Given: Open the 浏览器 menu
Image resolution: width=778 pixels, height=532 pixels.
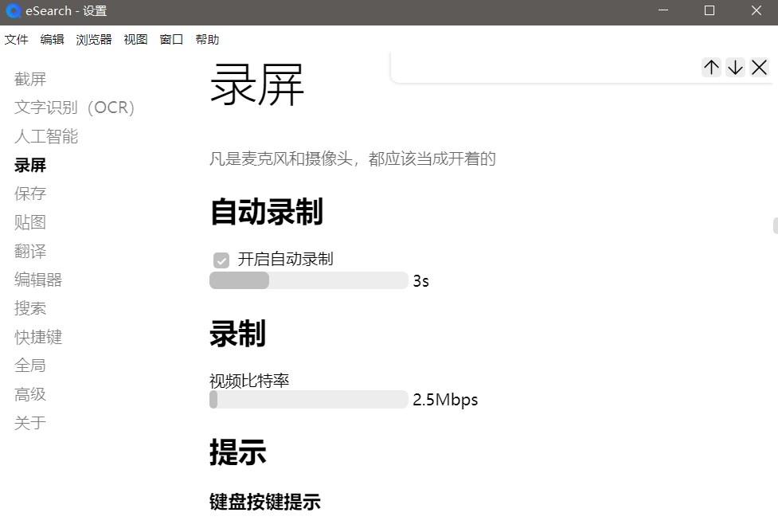Looking at the screenshot, I should pos(93,39).
